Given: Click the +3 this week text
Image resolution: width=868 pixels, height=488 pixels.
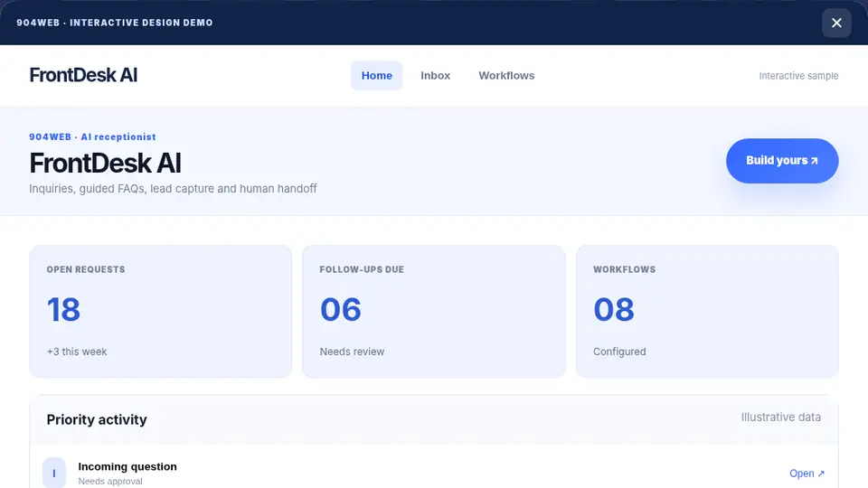Looking at the screenshot, I should pos(77,352).
